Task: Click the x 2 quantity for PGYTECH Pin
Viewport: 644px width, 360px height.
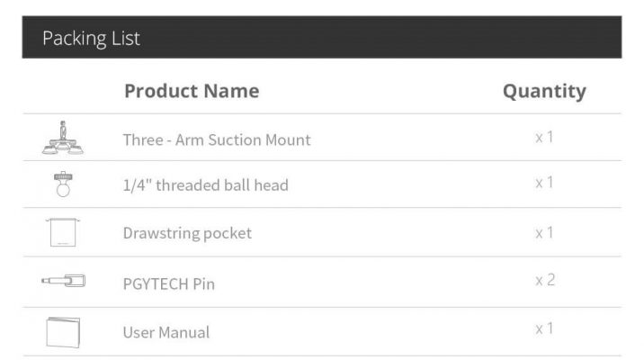Action: (x=545, y=280)
